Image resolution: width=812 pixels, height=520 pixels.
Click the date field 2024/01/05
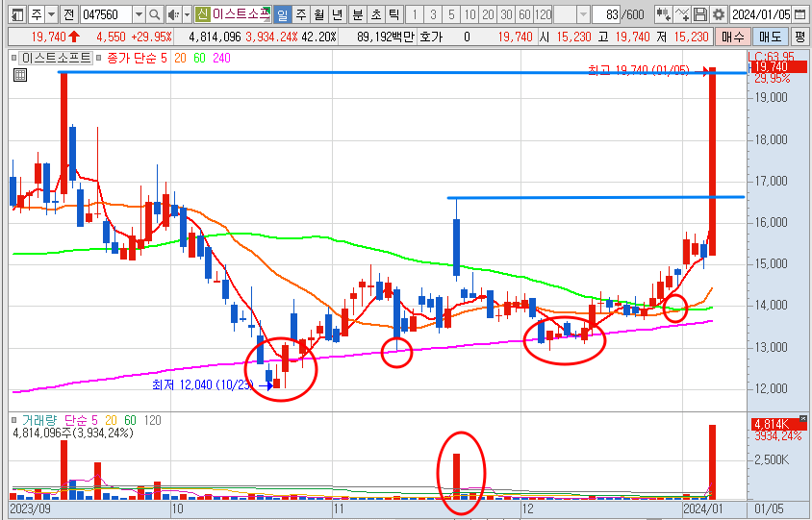click(x=760, y=14)
